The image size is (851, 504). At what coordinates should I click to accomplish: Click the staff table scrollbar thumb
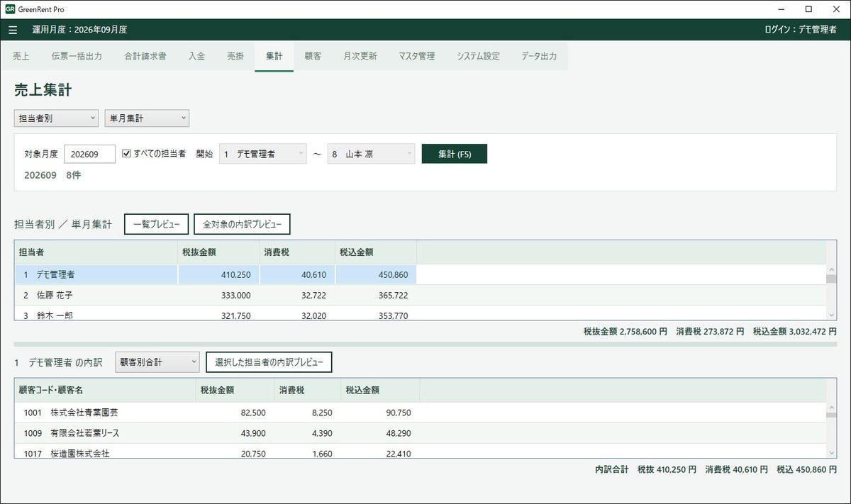(831, 279)
